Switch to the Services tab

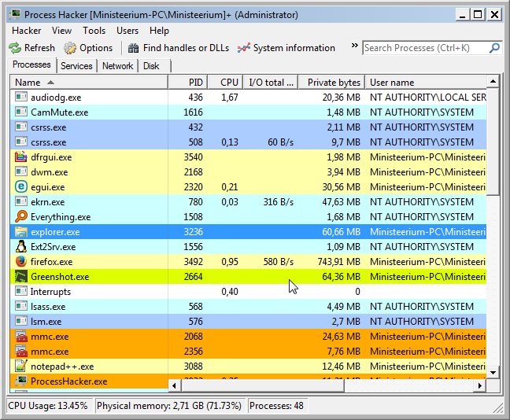coord(76,66)
